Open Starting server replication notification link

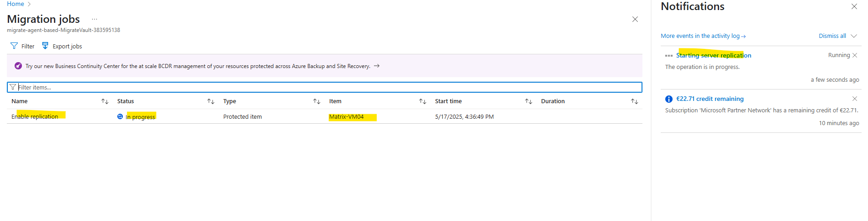tap(714, 55)
